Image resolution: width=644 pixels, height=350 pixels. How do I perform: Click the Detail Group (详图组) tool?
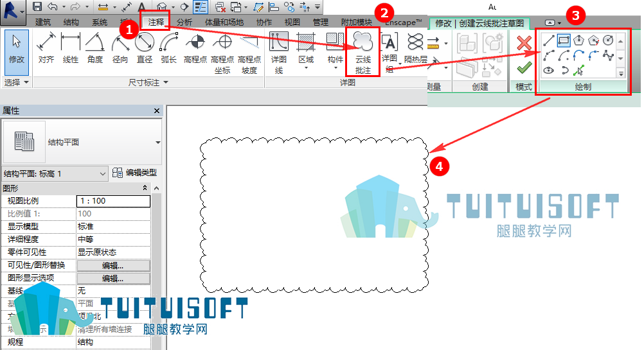[x=389, y=53]
